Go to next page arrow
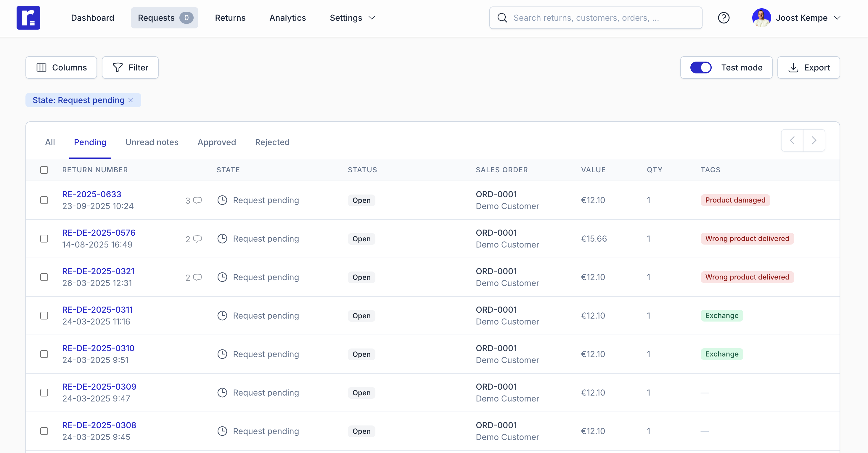This screenshot has width=868, height=453. coord(814,140)
